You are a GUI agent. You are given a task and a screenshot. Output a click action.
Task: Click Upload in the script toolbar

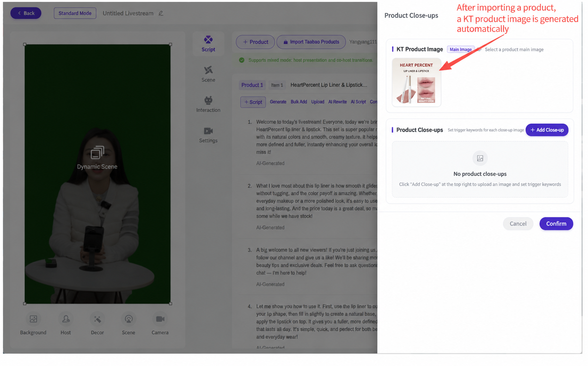pos(317,102)
